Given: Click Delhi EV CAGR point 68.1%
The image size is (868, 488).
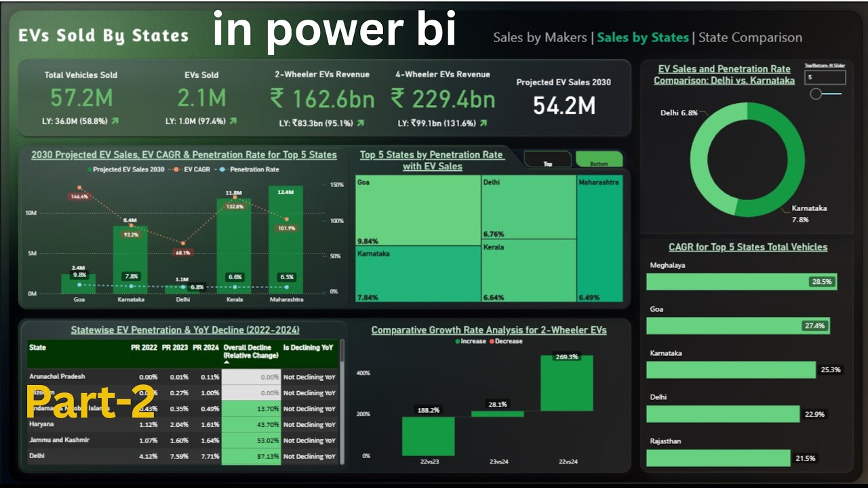Looking at the screenshot, I should (182, 243).
